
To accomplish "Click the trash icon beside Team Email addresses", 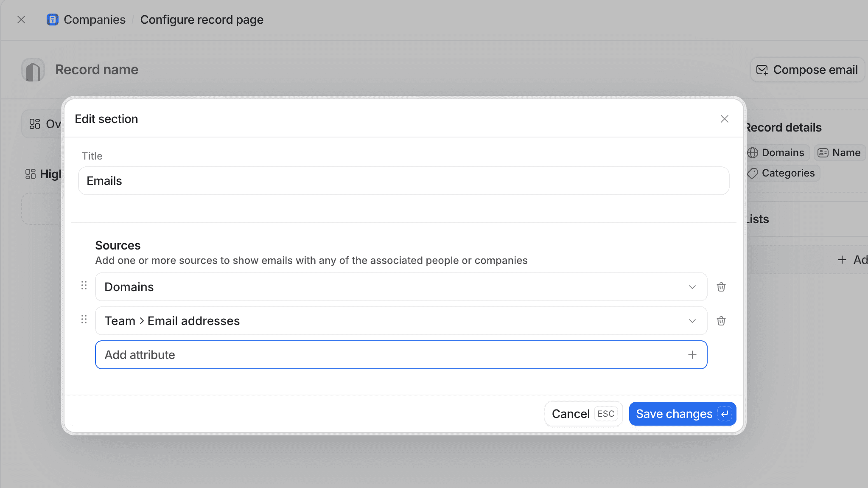I will (721, 321).
